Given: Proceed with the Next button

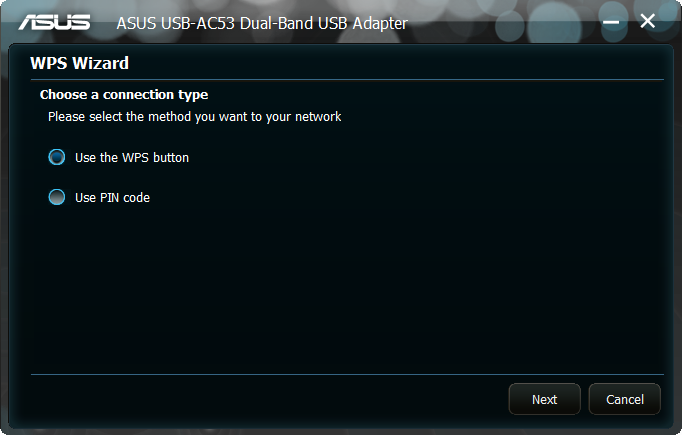Looking at the screenshot, I should [x=545, y=399].
